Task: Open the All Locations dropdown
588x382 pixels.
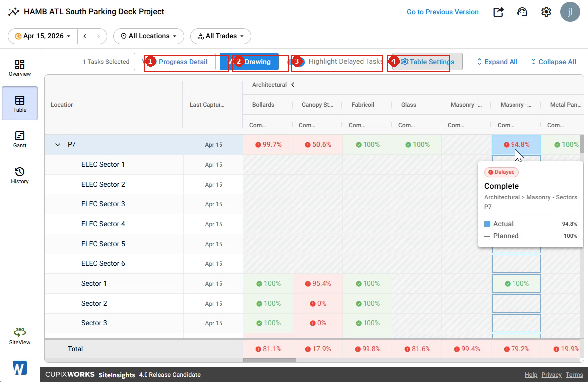Action: (x=149, y=36)
